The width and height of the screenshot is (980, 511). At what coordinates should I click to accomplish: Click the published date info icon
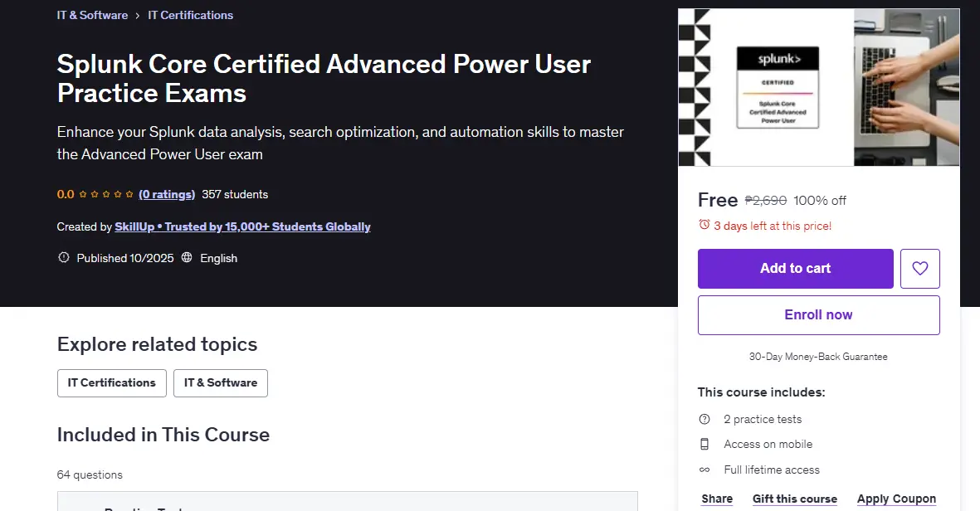(x=63, y=257)
